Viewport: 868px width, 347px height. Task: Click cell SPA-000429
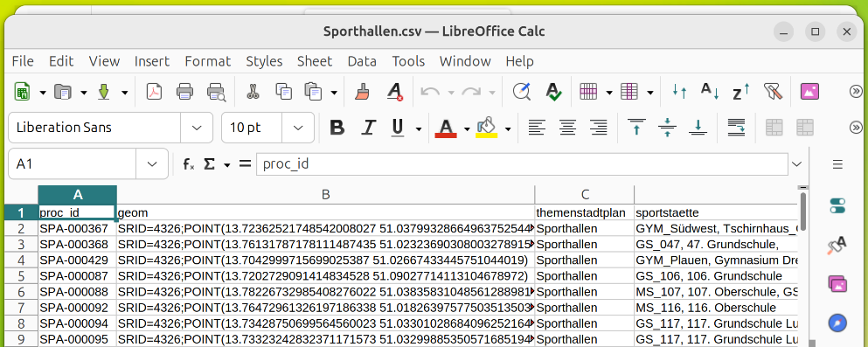pyautogui.click(x=78, y=260)
